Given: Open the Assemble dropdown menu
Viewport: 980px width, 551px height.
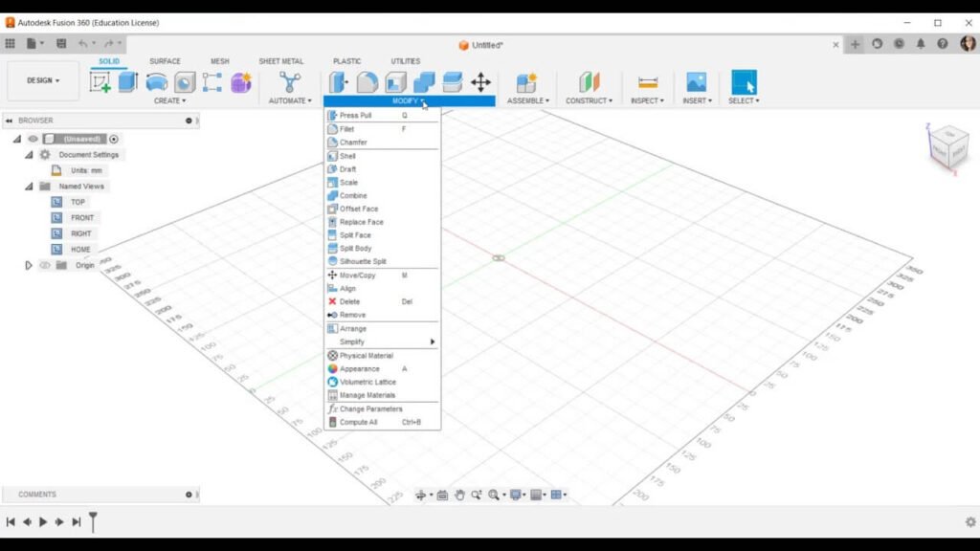Looking at the screenshot, I should point(528,100).
